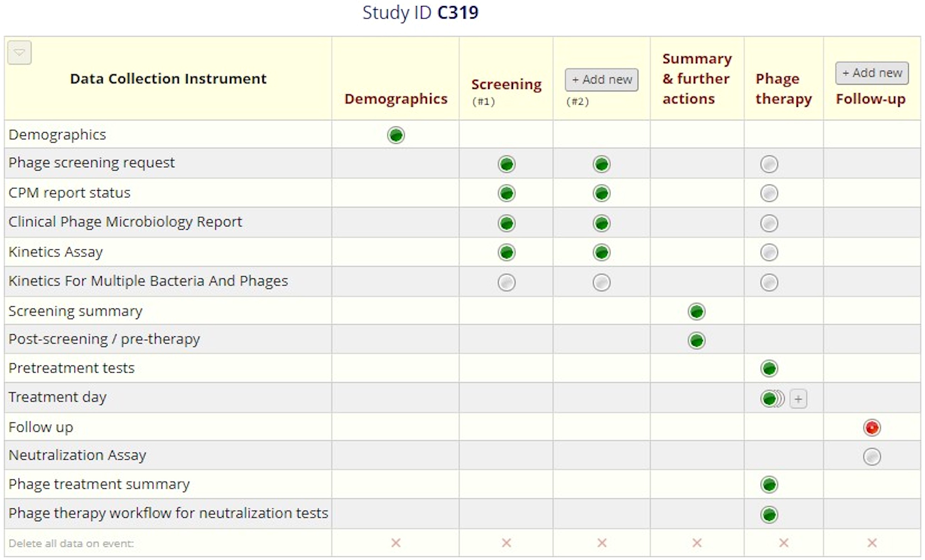This screenshot has width=925, height=560.
Task: Click red Follow up status icon
Action: 872,428
